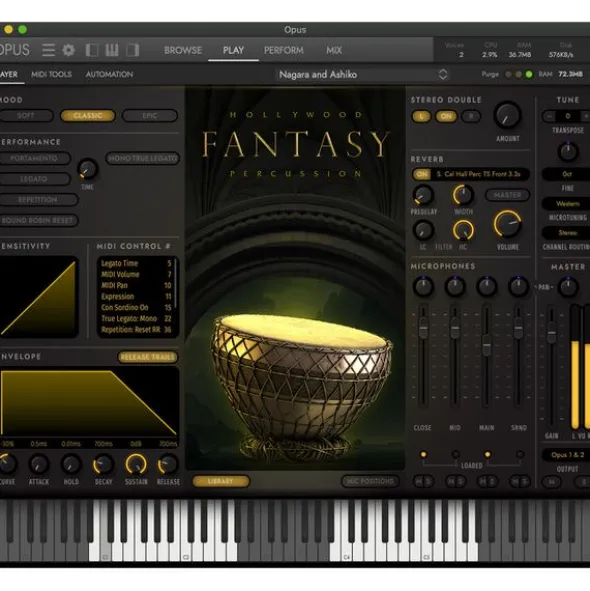The image size is (590, 591).
Task: Open the Stereo channel routing dropdown
Action: pos(567,233)
